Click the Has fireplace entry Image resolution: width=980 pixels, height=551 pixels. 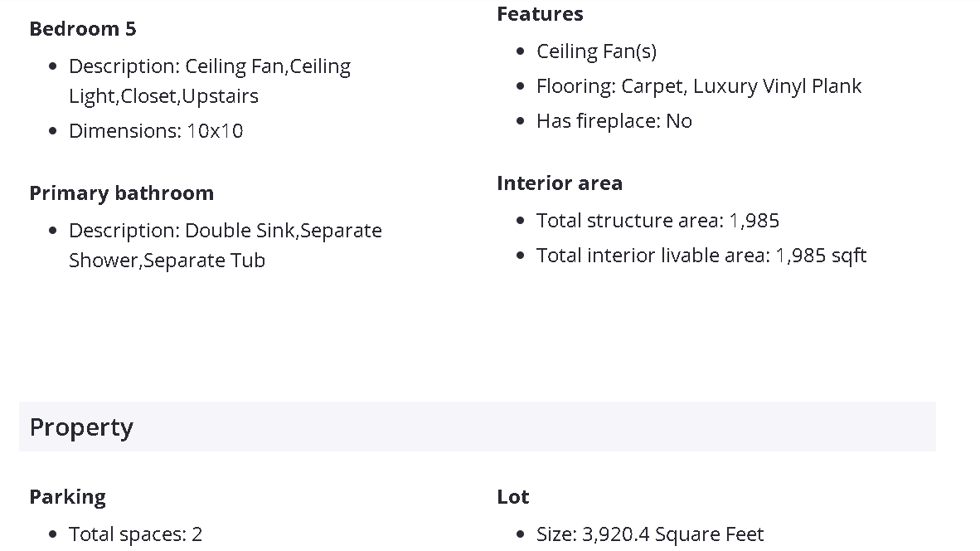(614, 121)
